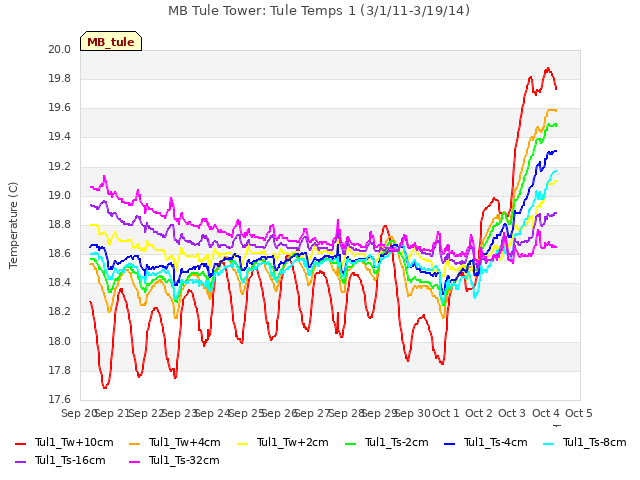The height and width of the screenshot is (480, 640).
Task: Select the Tul1_Tw+10cm legend label
Action: [x=74, y=442]
